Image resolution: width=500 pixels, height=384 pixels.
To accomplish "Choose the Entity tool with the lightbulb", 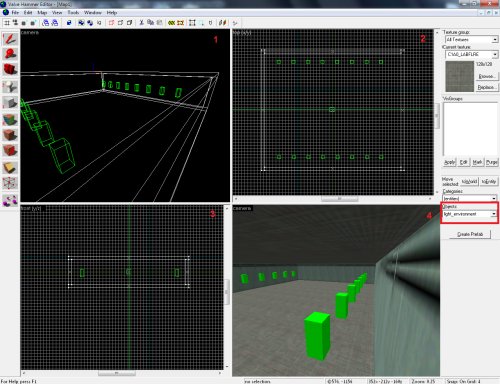I will [x=10, y=87].
